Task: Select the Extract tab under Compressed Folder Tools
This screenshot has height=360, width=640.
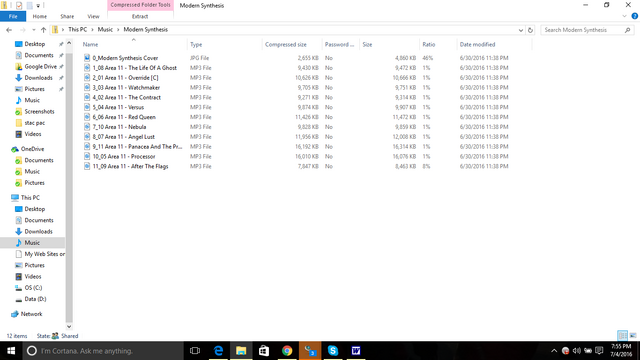Action: (140, 16)
